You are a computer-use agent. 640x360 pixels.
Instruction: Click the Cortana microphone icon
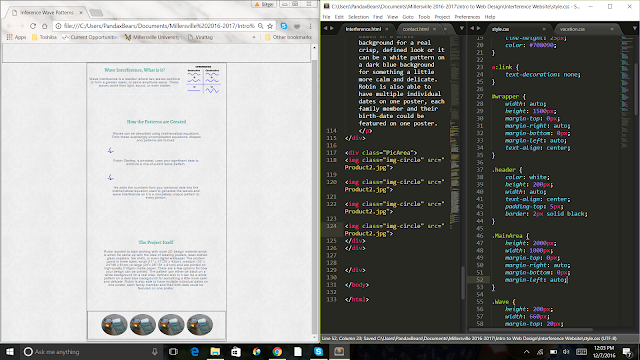point(155,351)
